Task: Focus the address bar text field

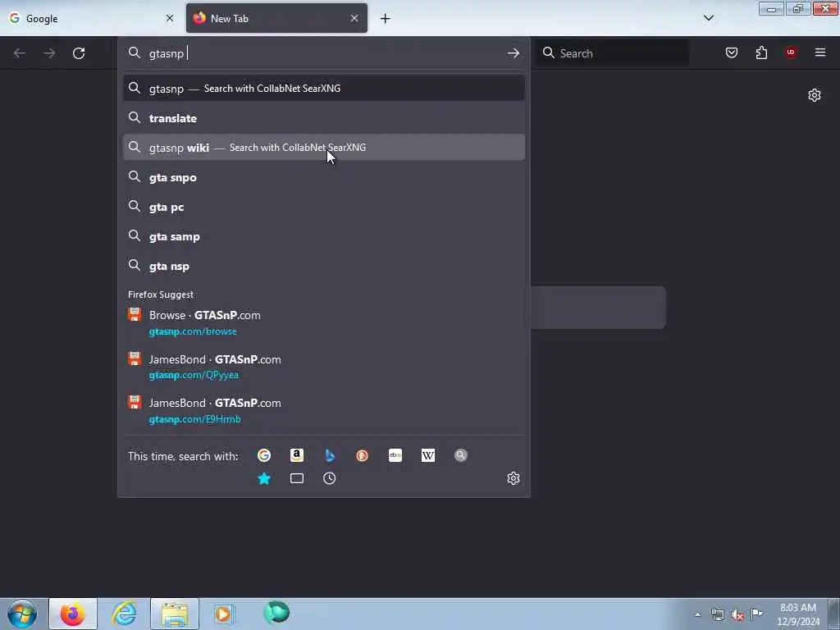Action: tap(322, 53)
